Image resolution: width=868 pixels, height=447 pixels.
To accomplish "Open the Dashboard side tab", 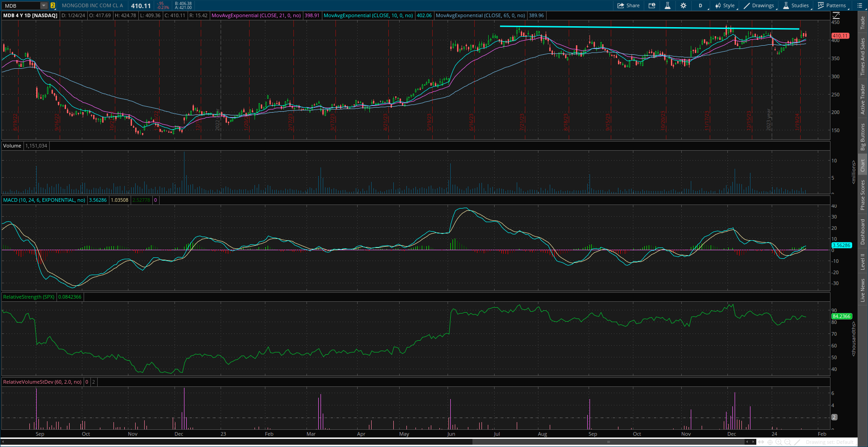I will [863, 232].
